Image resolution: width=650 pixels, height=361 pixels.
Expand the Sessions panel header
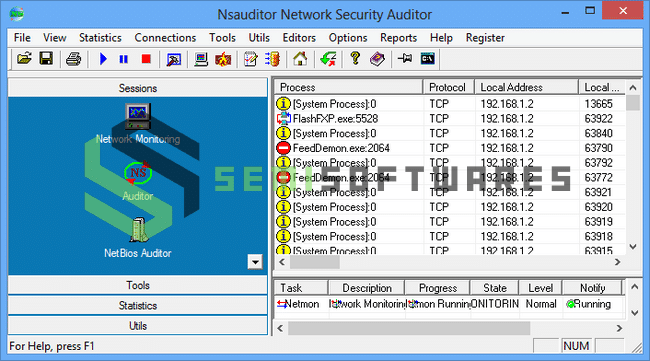pos(138,88)
